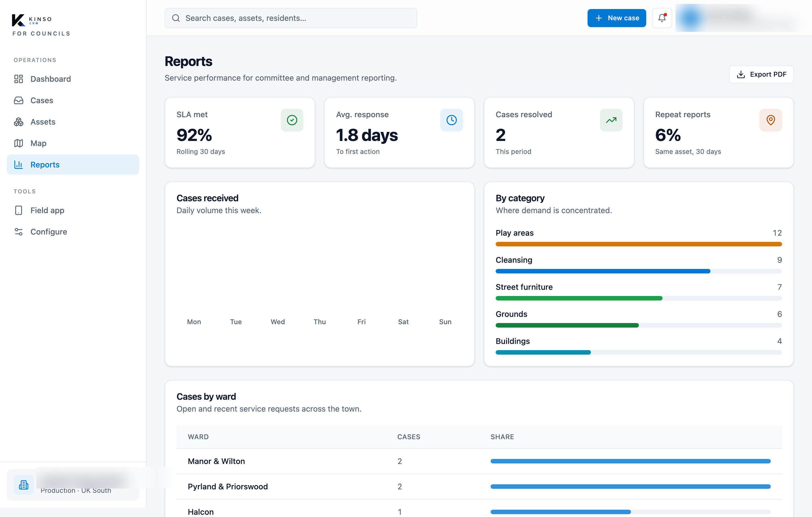Click the Assets boxes icon
This screenshot has height=517, width=812.
click(x=19, y=122)
